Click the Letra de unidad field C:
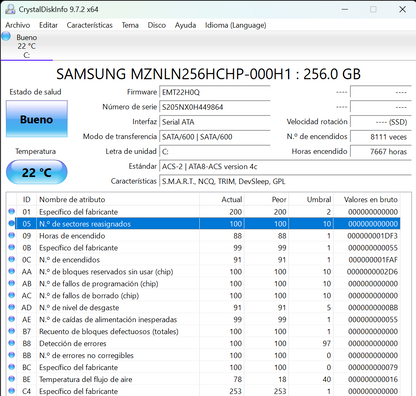The height and width of the screenshot is (396, 416). click(x=215, y=152)
